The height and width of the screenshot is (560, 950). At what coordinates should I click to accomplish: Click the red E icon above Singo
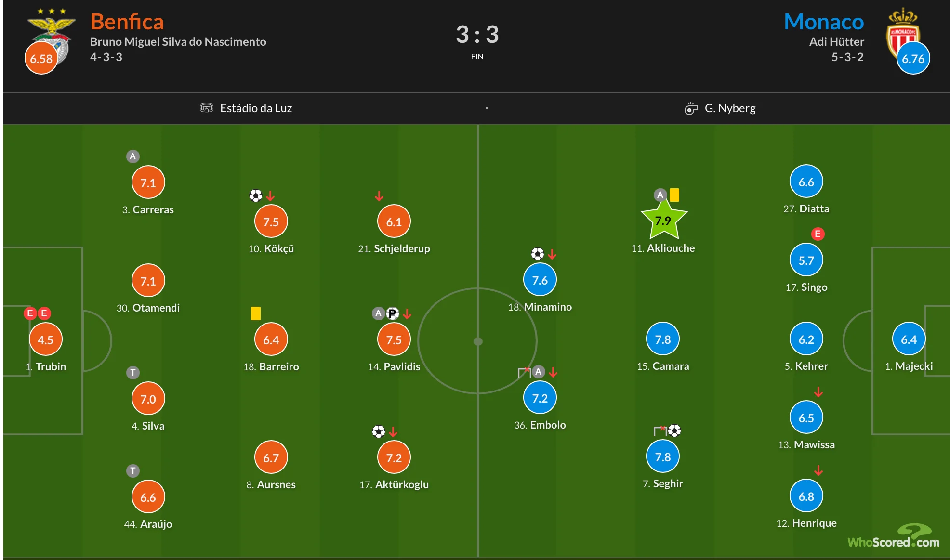[818, 234]
